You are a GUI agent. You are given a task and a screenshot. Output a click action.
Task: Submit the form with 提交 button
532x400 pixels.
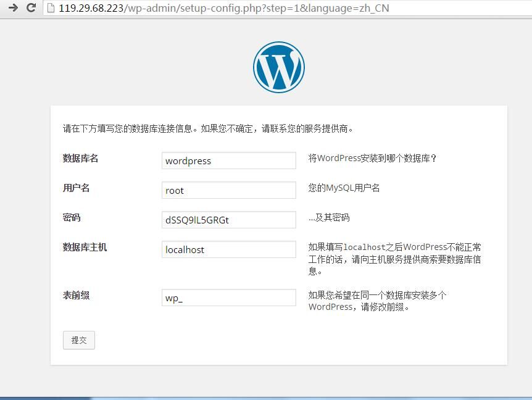coord(79,340)
